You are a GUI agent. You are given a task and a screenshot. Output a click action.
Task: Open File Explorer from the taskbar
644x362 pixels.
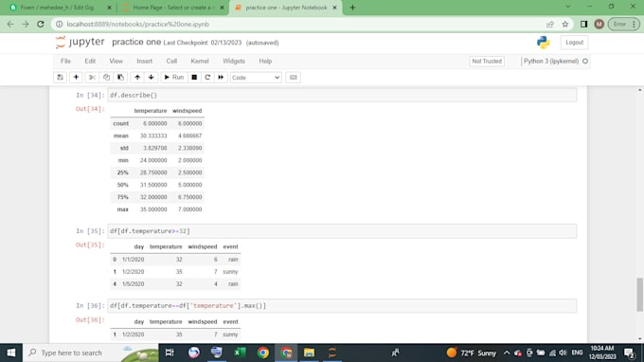click(x=309, y=353)
